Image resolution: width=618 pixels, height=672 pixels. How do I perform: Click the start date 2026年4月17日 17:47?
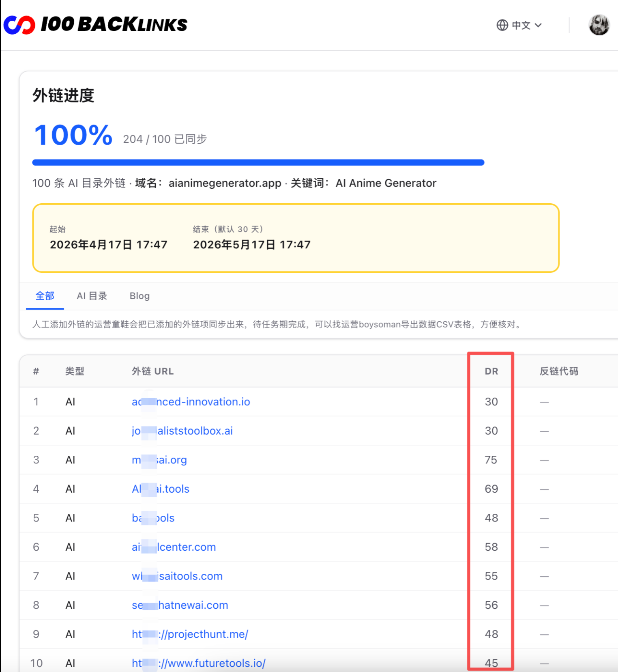pos(109,245)
